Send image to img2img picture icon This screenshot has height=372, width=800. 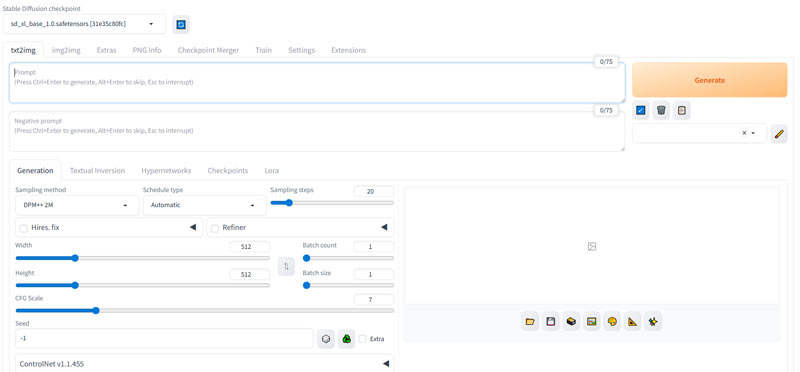tap(591, 321)
